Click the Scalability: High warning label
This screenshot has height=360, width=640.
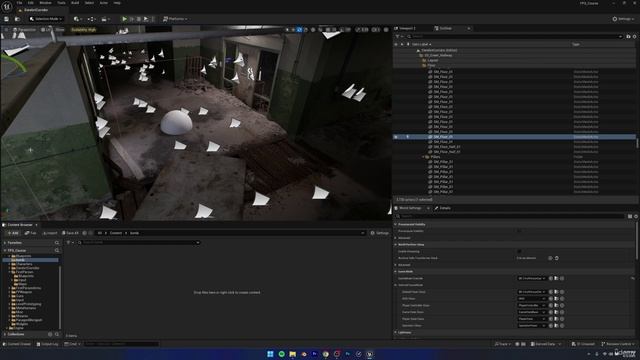tap(84, 30)
